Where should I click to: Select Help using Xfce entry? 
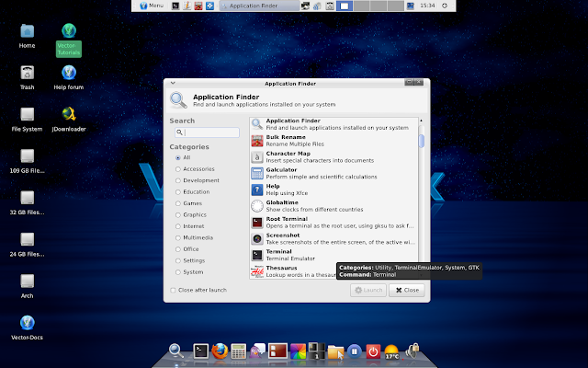(x=334, y=190)
